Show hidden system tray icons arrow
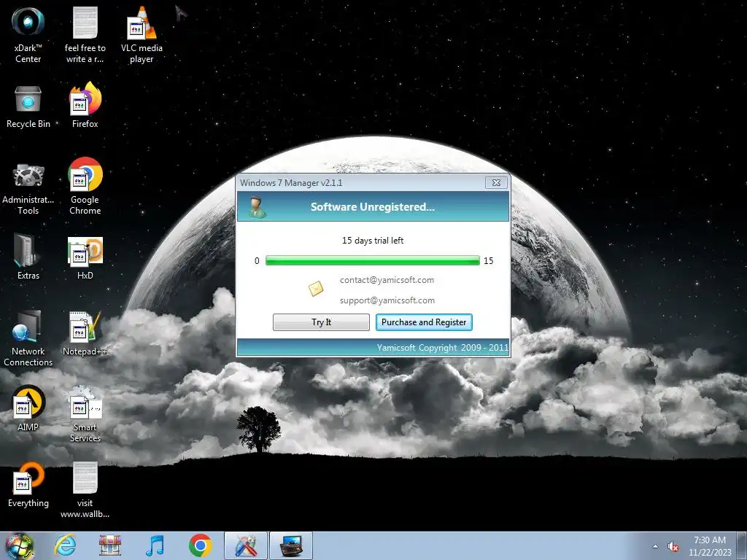The image size is (747, 560). tap(656, 547)
